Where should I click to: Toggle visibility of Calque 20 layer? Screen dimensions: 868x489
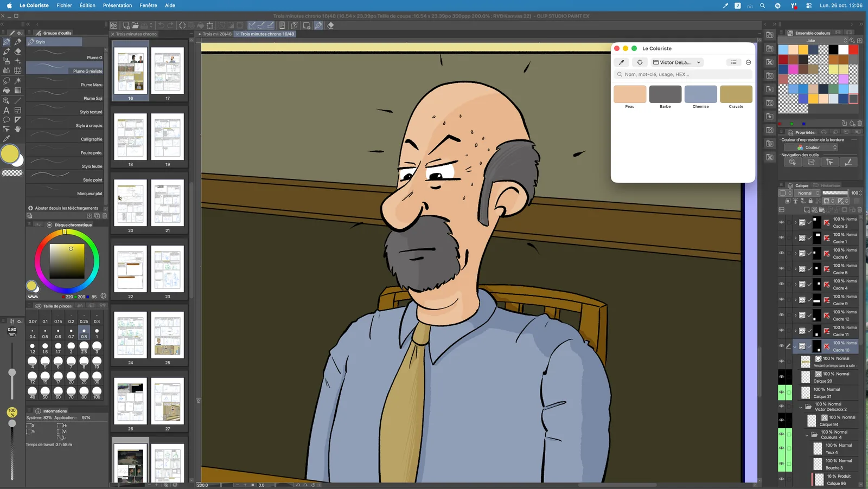pos(782,377)
